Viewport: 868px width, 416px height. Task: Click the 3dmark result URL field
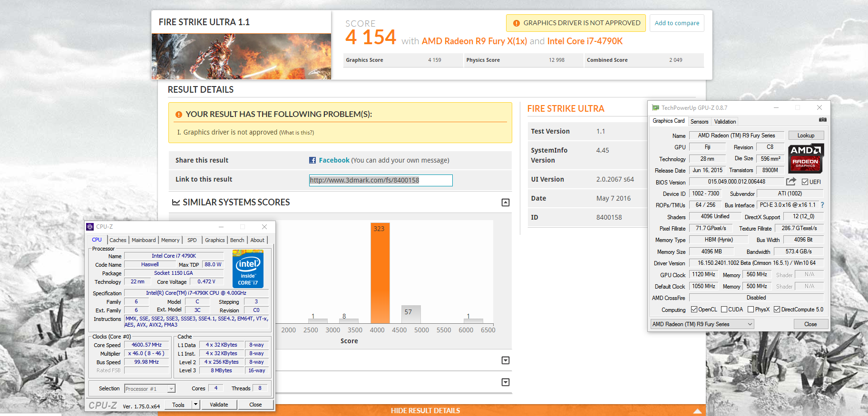click(380, 180)
